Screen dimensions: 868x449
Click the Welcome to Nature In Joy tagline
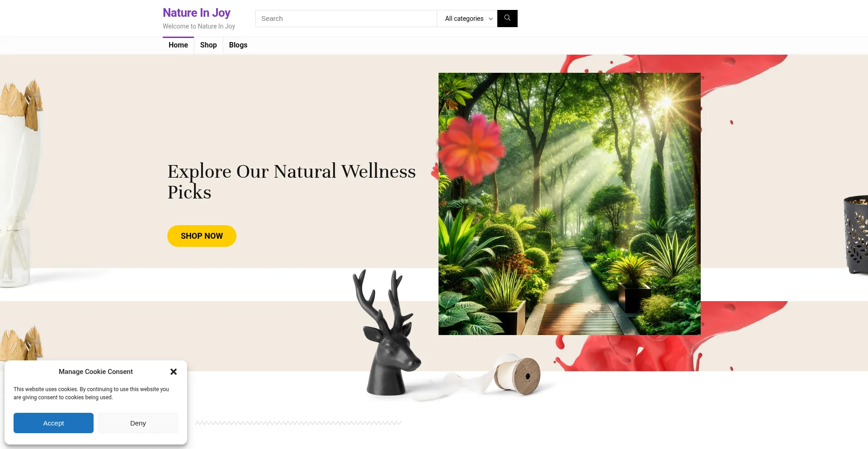coord(199,26)
